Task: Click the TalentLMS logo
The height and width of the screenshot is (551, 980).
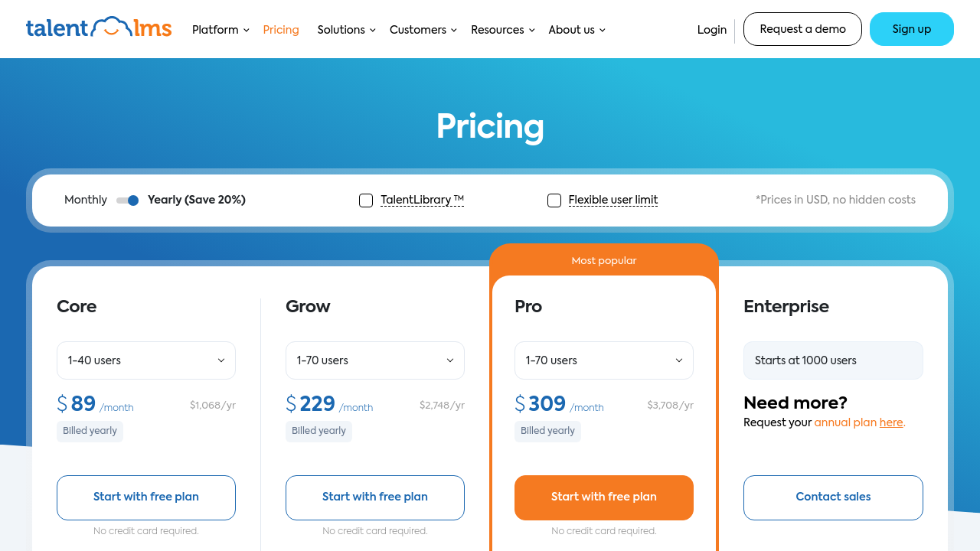Action: pos(99,28)
